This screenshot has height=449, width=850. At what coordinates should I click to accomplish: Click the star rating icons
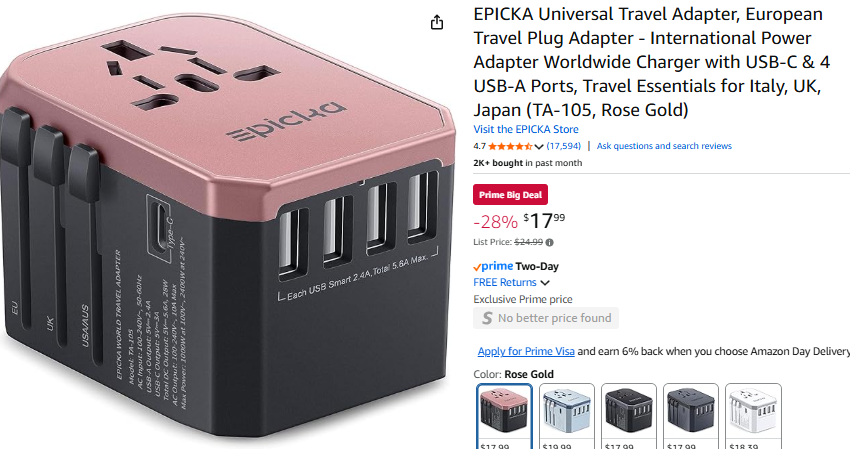[x=510, y=146]
